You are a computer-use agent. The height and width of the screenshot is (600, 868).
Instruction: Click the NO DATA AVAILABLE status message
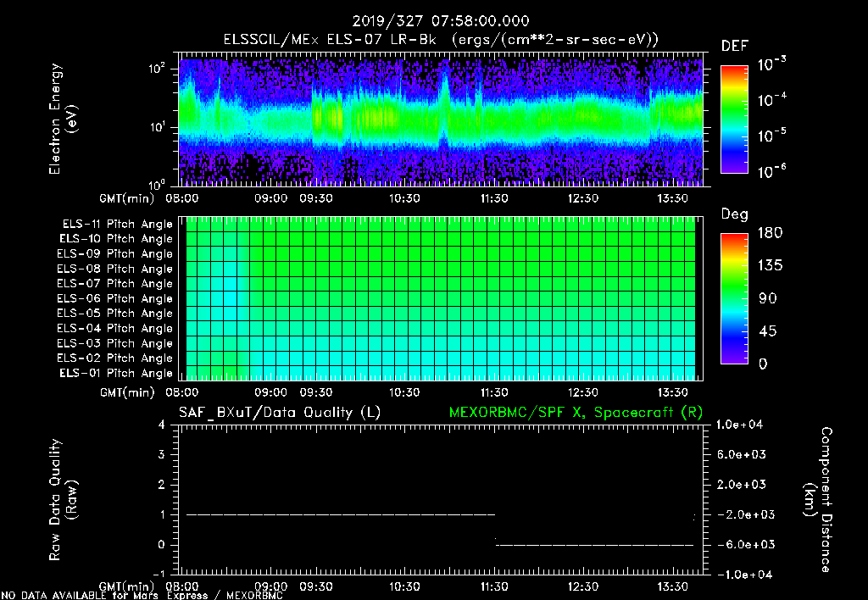(x=142, y=596)
